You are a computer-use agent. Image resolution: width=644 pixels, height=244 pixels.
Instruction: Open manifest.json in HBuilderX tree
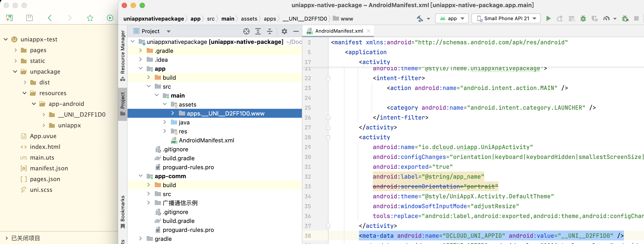click(49, 168)
